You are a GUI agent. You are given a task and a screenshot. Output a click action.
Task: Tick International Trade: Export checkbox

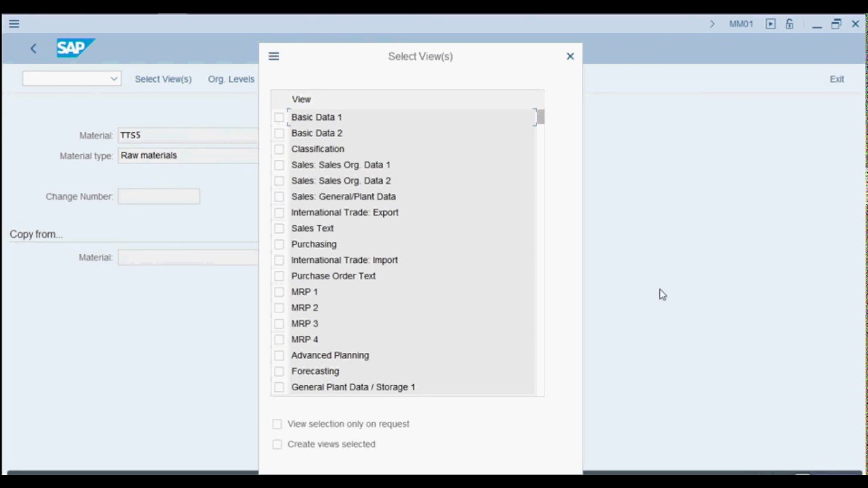pos(279,212)
